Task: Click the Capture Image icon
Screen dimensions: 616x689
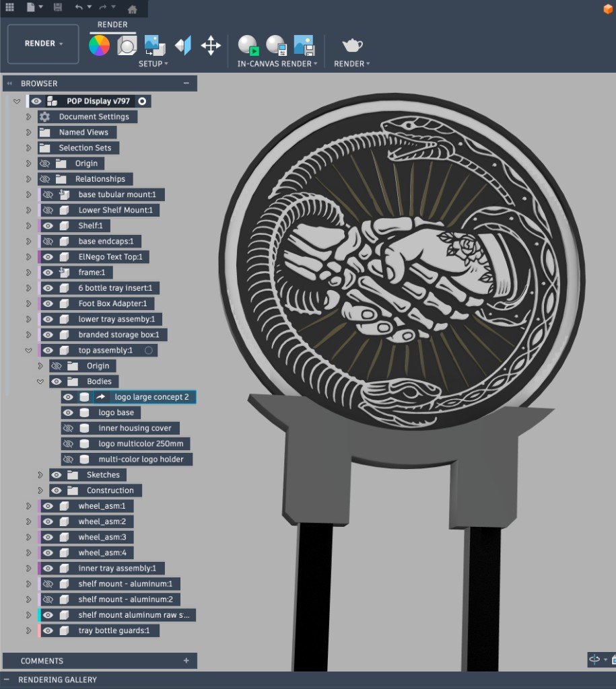Action: pyautogui.click(x=304, y=46)
